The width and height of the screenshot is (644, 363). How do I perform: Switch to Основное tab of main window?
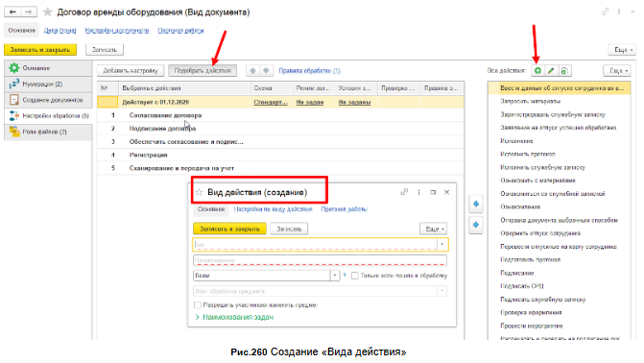(22, 31)
